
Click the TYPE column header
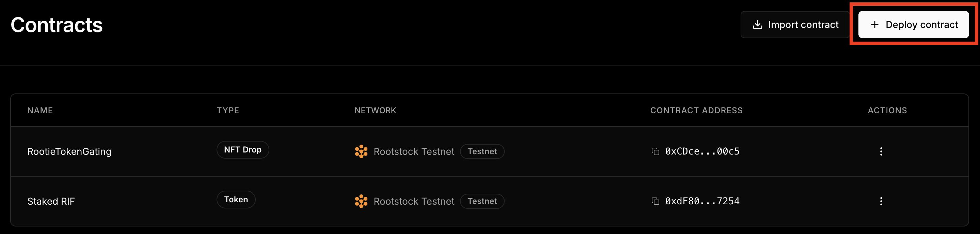click(x=228, y=111)
